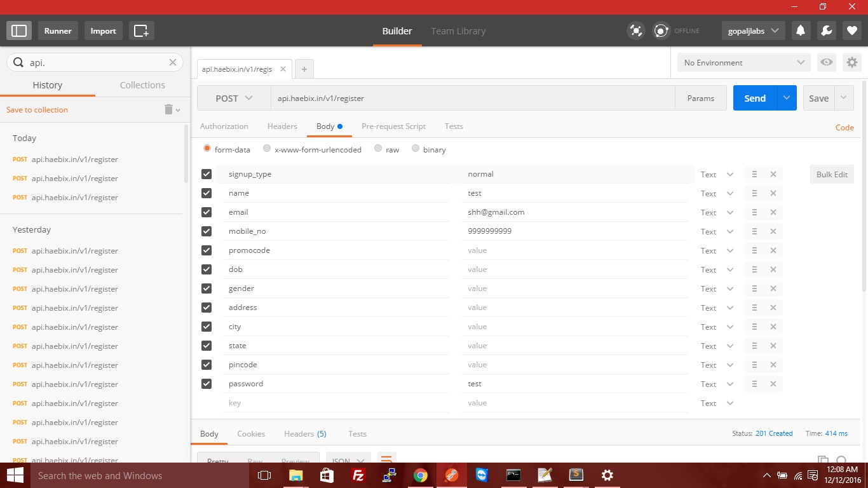Screen dimensions: 868x488
Task: Open the No Environment dropdown
Action: [x=744, y=62]
